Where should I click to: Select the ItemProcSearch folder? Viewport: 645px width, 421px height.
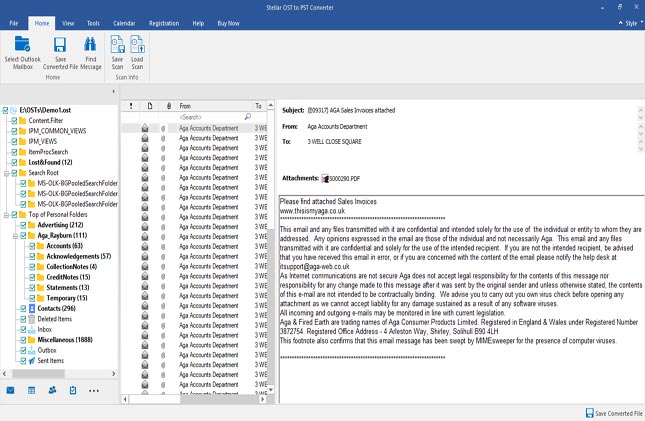[48, 152]
